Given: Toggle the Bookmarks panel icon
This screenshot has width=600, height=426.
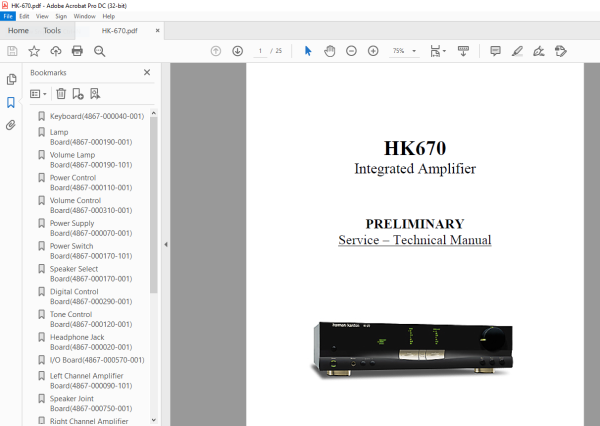Looking at the screenshot, I should click(x=11, y=102).
